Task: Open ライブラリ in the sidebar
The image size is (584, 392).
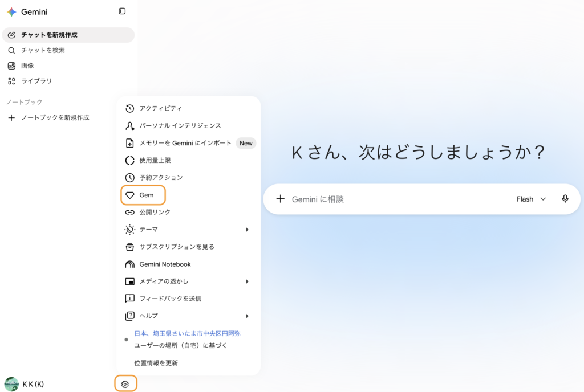Action: point(68,81)
